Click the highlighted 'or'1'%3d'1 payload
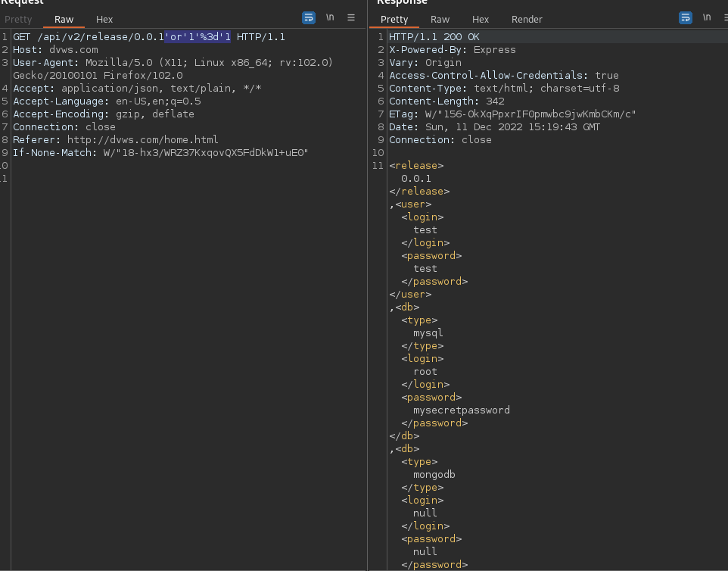The width and height of the screenshot is (728, 571). pyautogui.click(x=198, y=36)
